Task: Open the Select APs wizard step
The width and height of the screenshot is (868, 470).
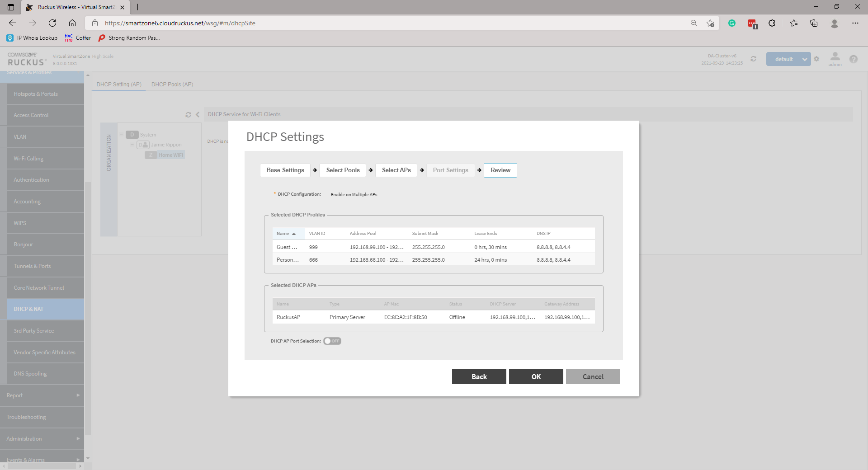Action: pyautogui.click(x=396, y=170)
